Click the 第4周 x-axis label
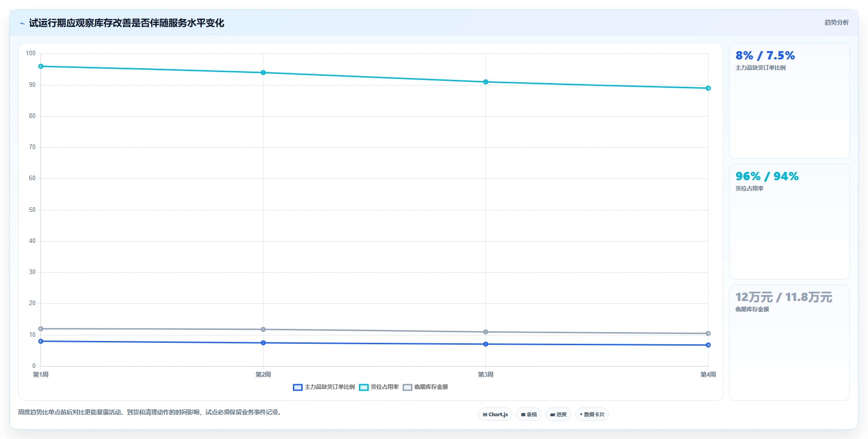 (x=708, y=374)
